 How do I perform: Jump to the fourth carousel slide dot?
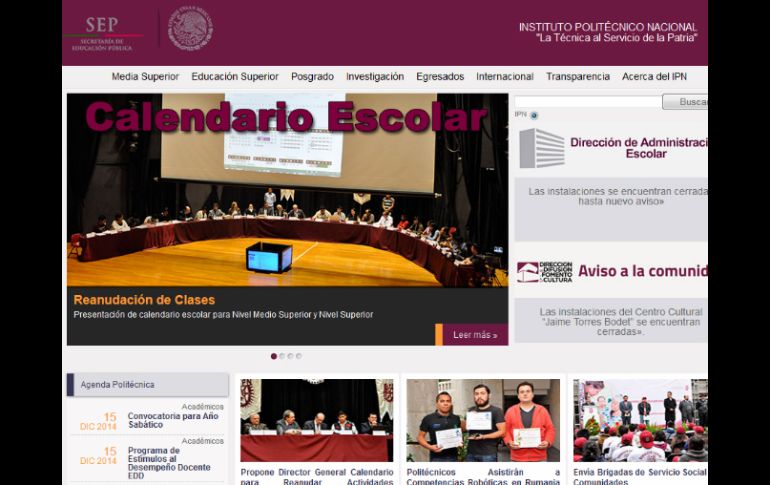click(298, 356)
